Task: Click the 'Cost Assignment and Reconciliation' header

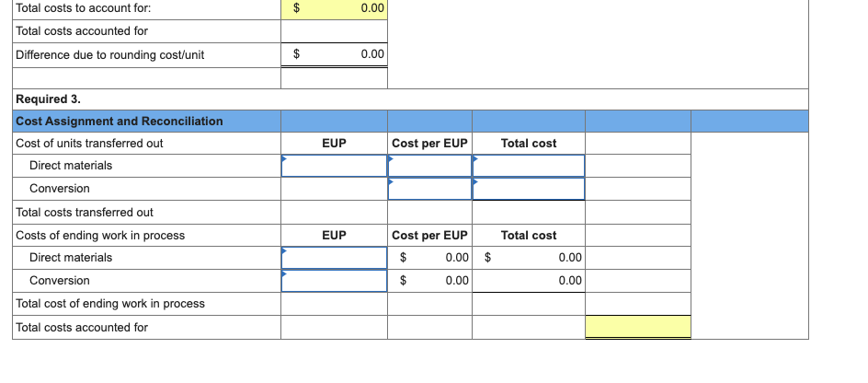Action: coord(119,121)
